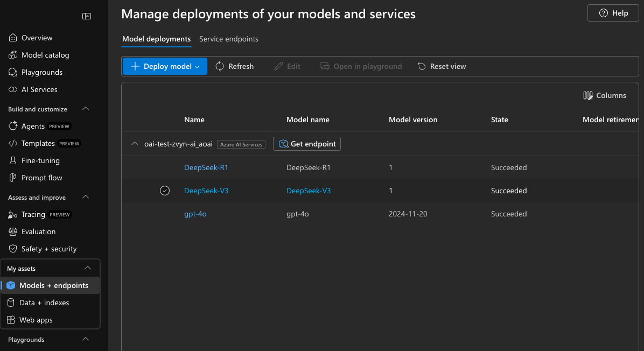
Task: Click Get endpoint button
Action: point(307,144)
